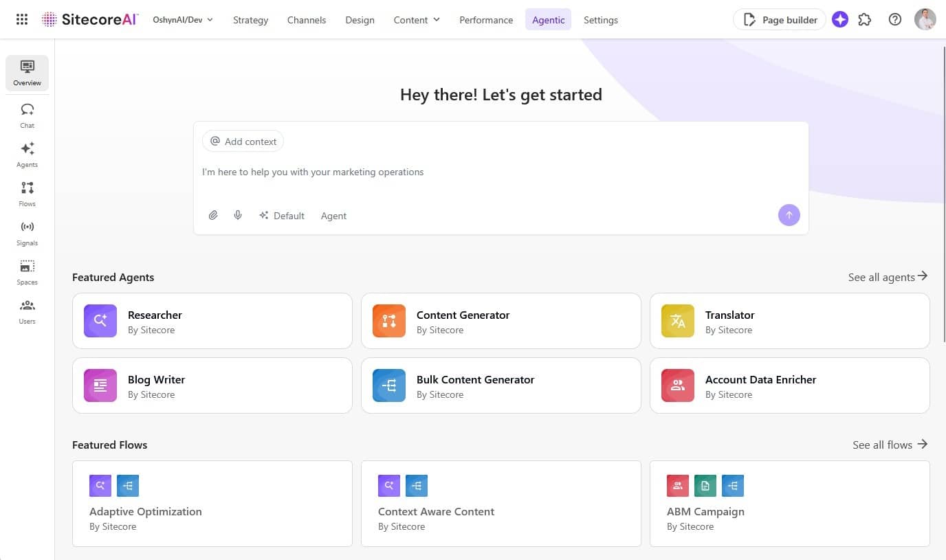Image resolution: width=946 pixels, height=560 pixels.
Task: Select the Design menu item
Action: tap(360, 20)
